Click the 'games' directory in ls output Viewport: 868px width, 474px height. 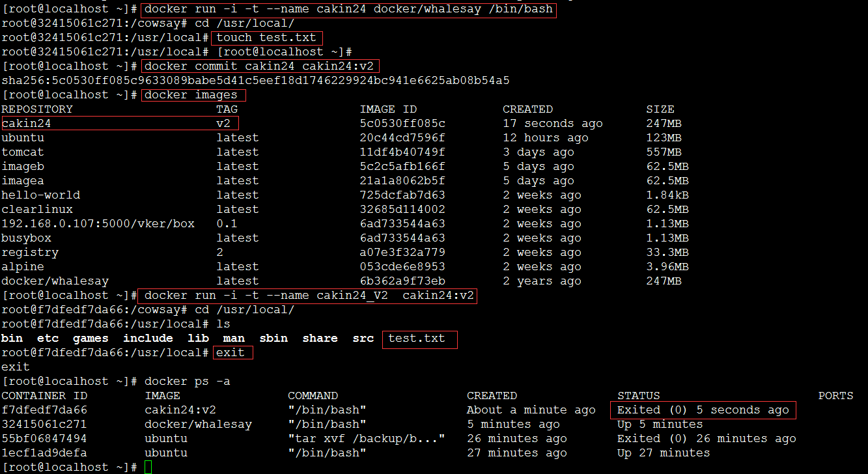(91, 339)
